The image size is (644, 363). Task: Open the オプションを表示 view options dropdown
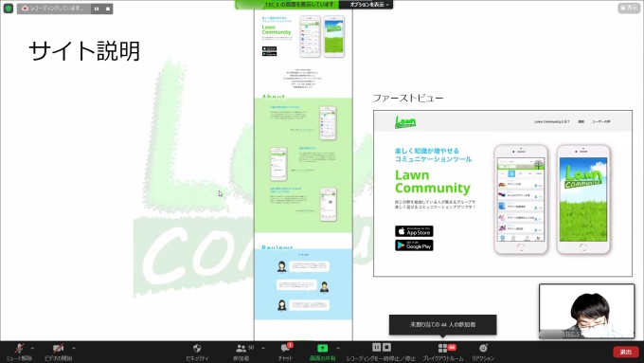pos(368,5)
